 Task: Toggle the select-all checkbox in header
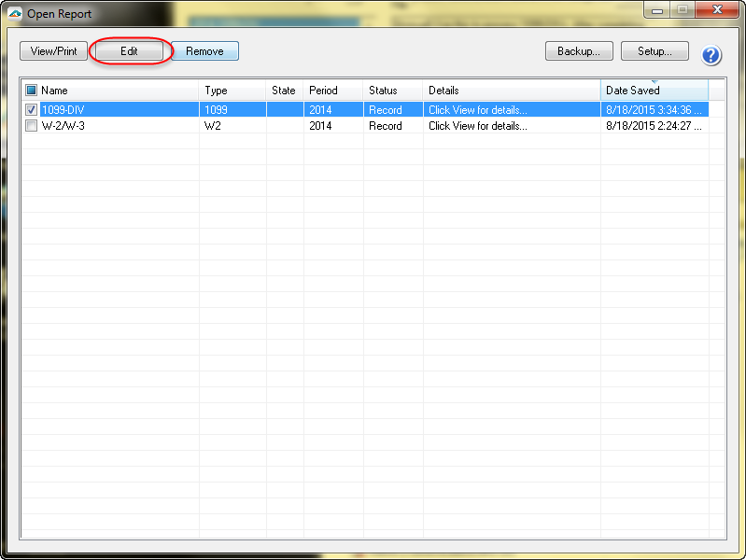coord(31,91)
